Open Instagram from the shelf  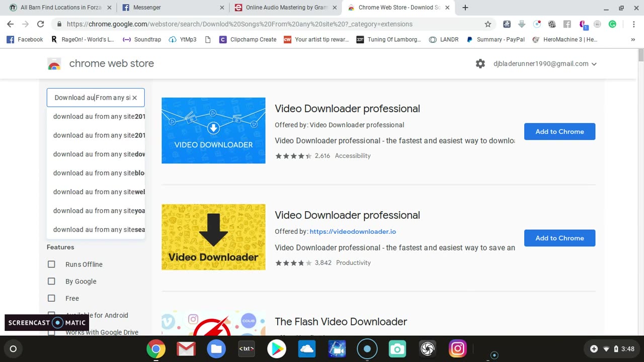pyautogui.click(x=457, y=349)
